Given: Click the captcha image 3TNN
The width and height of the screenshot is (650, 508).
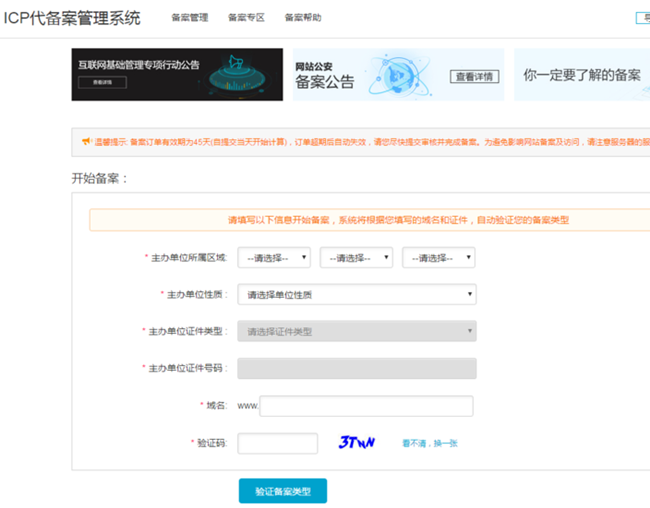Looking at the screenshot, I should tap(357, 442).
